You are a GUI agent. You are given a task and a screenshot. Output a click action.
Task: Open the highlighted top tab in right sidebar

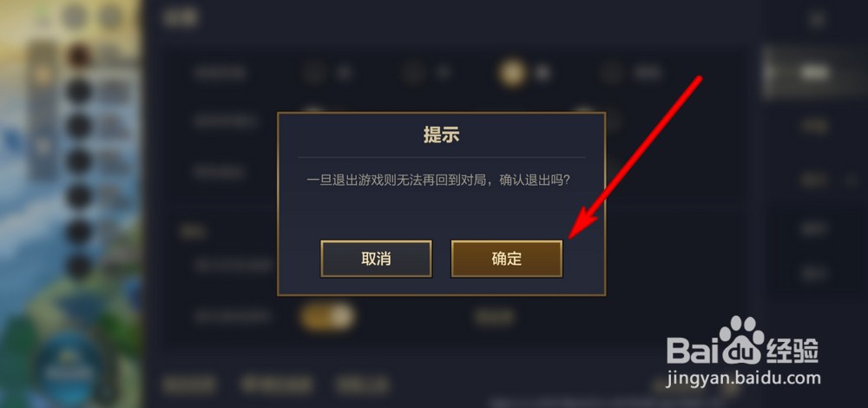coord(814,72)
